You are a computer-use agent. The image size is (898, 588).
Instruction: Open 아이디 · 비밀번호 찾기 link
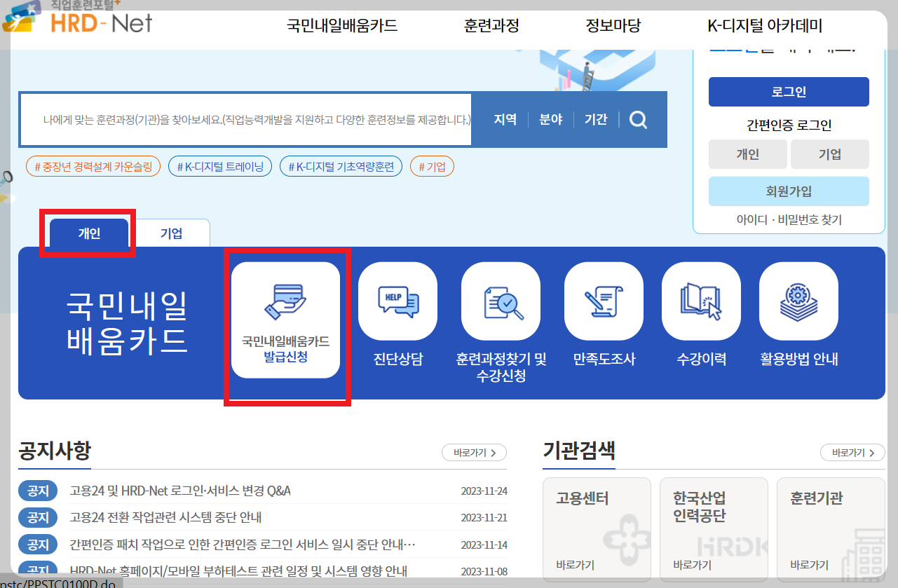pyautogui.click(x=789, y=219)
